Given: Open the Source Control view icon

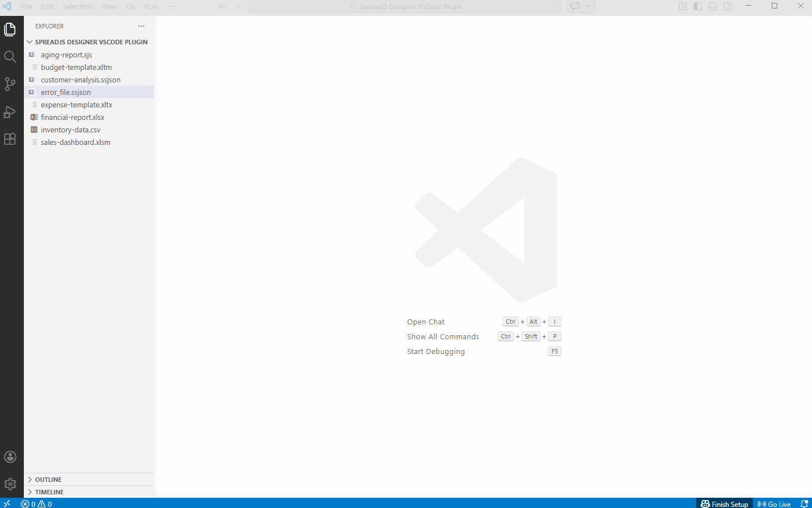Looking at the screenshot, I should click(10, 84).
